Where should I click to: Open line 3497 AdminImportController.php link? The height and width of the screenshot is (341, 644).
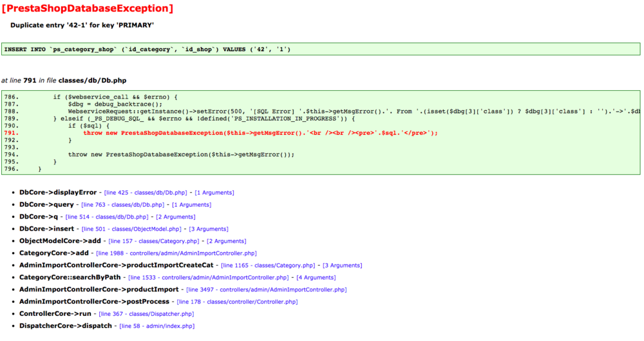(266, 289)
